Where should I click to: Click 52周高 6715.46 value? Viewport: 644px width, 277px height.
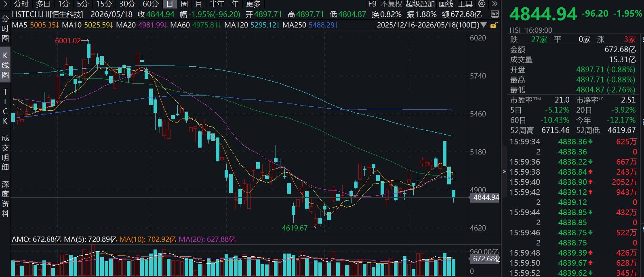556,130
